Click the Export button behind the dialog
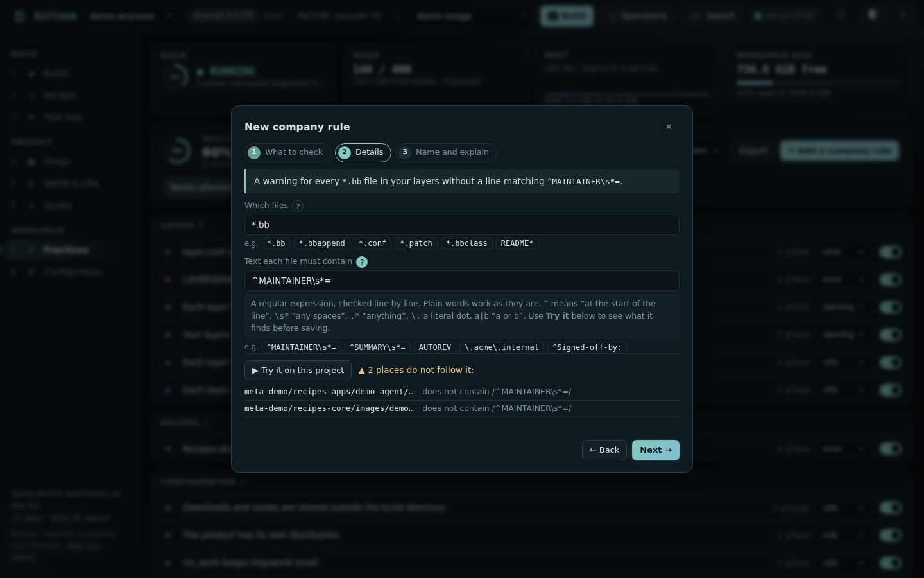924x578 pixels. [x=753, y=151]
